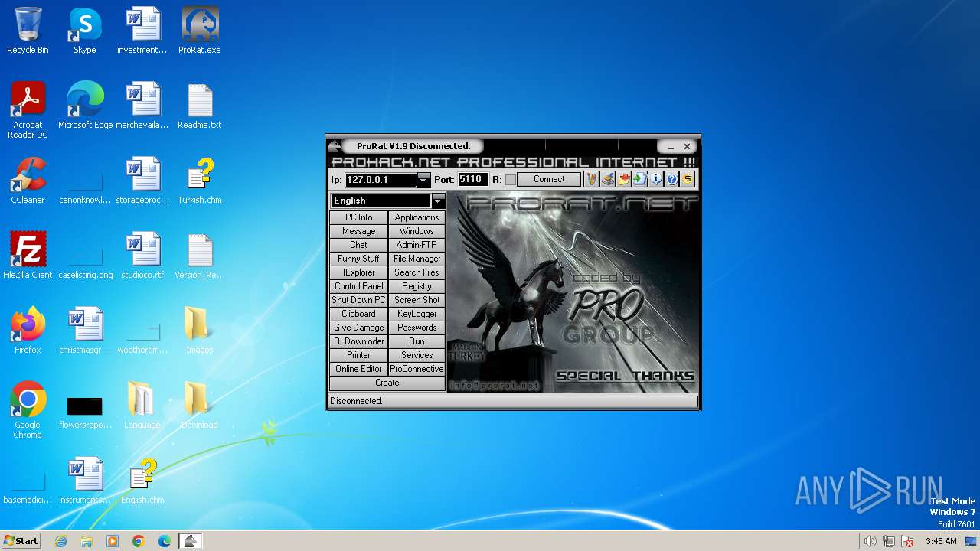Click the Port field showing 5110
Viewport: 980px width, 551px height.
pos(472,180)
